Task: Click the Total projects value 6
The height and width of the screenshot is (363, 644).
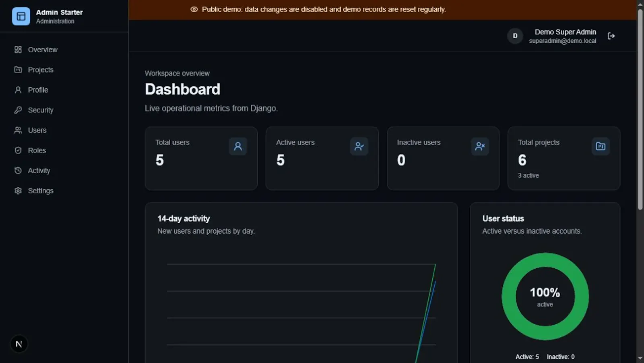Action: [522, 160]
